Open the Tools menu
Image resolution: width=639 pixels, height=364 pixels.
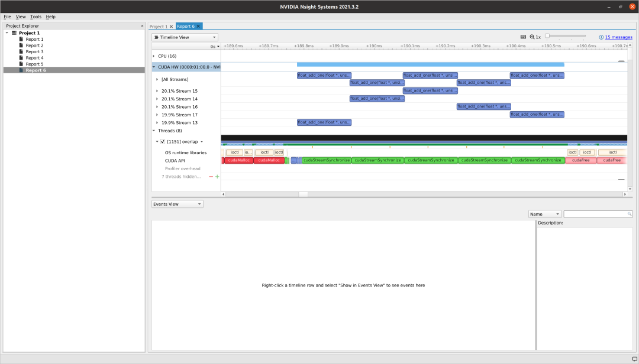click(x=35, y=17)
